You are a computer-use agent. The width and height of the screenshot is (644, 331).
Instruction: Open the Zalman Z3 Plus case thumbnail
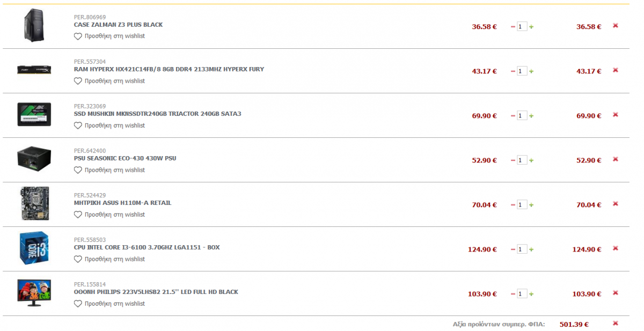pos(33,25)
